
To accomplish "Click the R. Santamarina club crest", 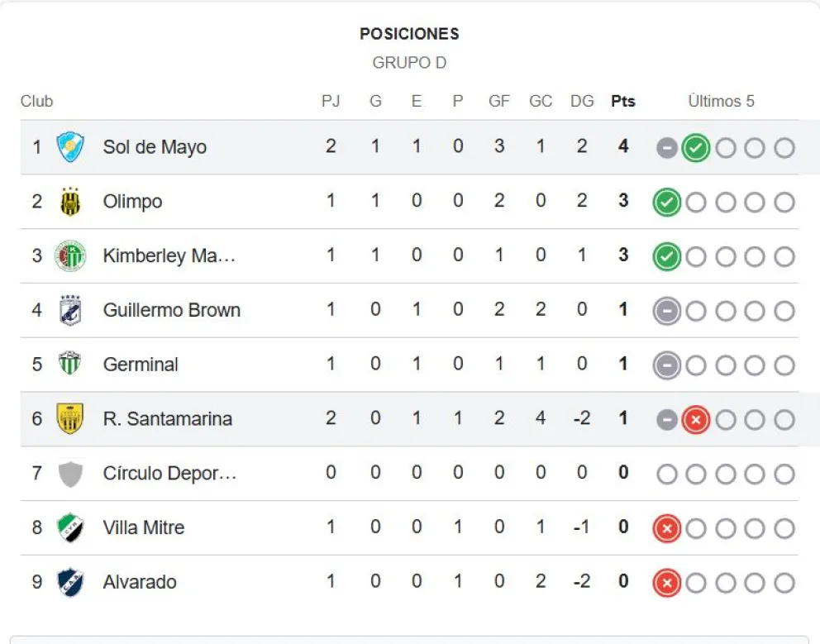I will [70, 419].
